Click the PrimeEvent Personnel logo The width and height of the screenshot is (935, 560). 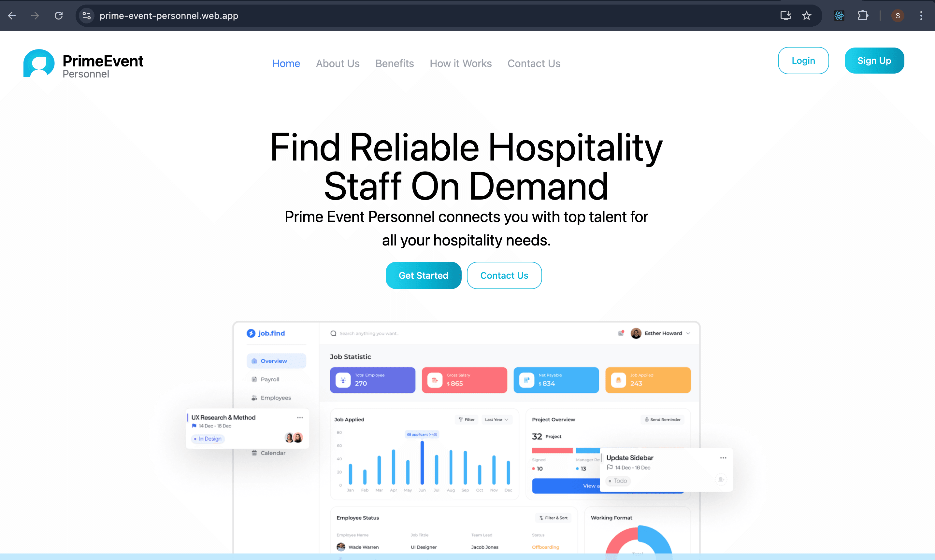(83, 64)
